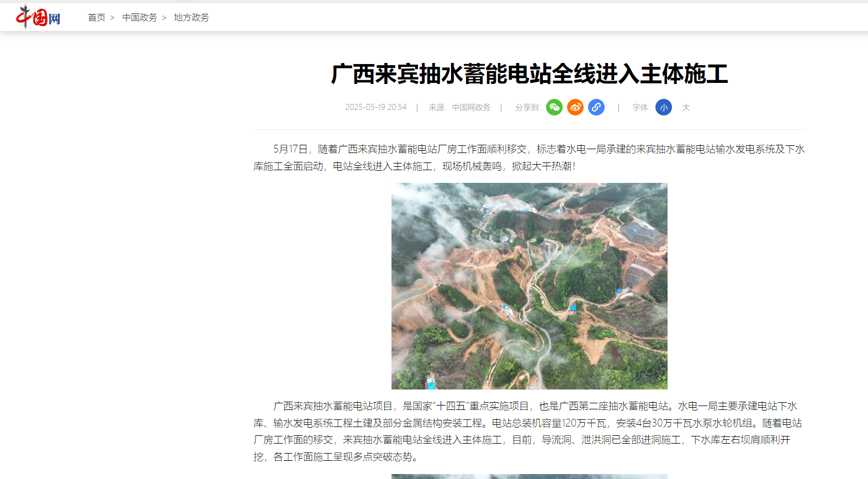Click the 字体 font label
This screenshot has width=868, height=479.
pyautogui.click(x=641, y=107)
